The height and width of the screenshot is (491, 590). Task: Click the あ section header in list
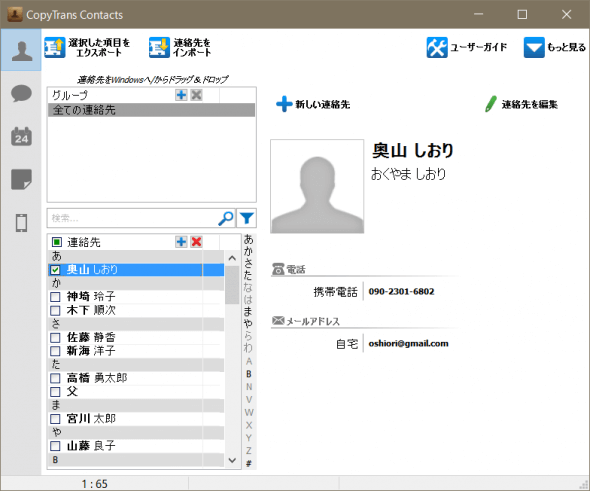(x=136, y=256)
